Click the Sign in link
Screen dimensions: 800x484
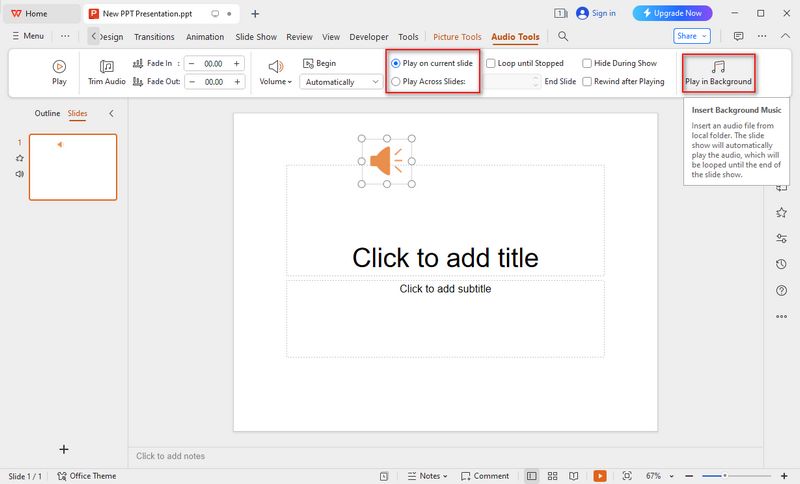[x=596, y=13]
